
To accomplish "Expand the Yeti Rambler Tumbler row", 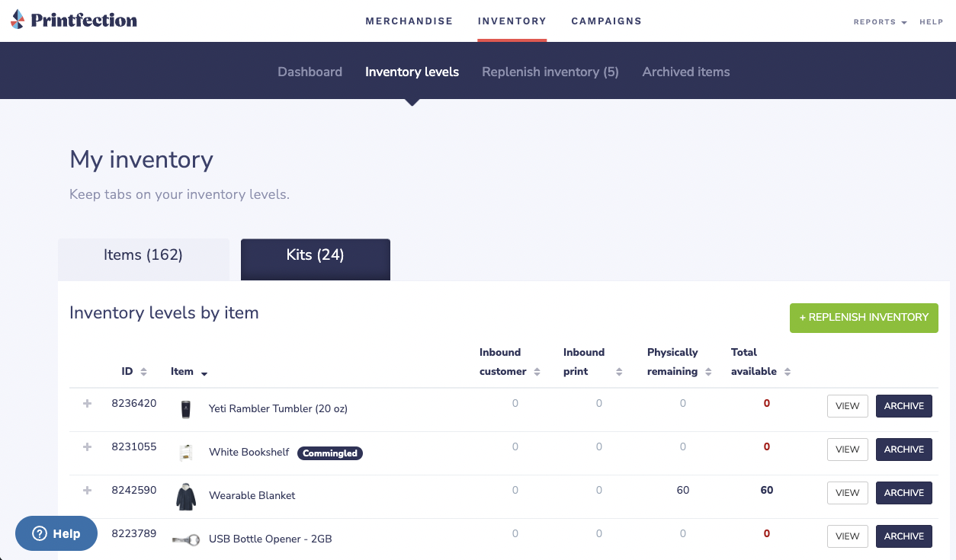I will 87,404.
